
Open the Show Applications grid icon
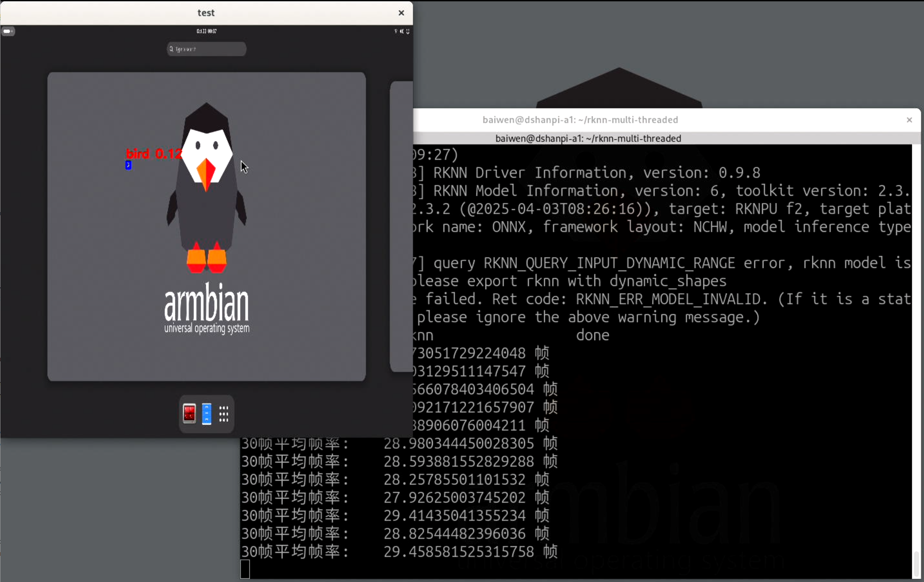(x=224, y=414)
